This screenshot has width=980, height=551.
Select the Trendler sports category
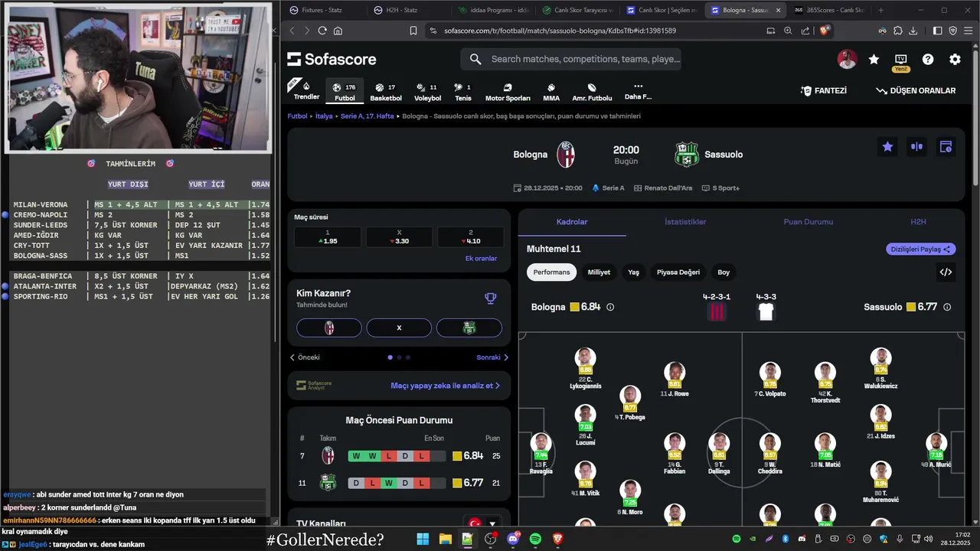click(x=306, y=90)
